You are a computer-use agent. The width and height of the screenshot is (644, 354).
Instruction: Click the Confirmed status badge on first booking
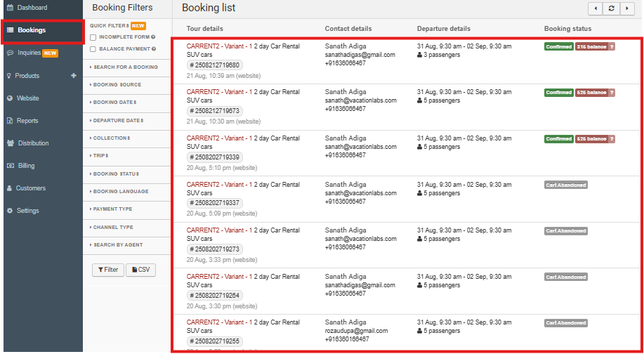tap(559, 46)
